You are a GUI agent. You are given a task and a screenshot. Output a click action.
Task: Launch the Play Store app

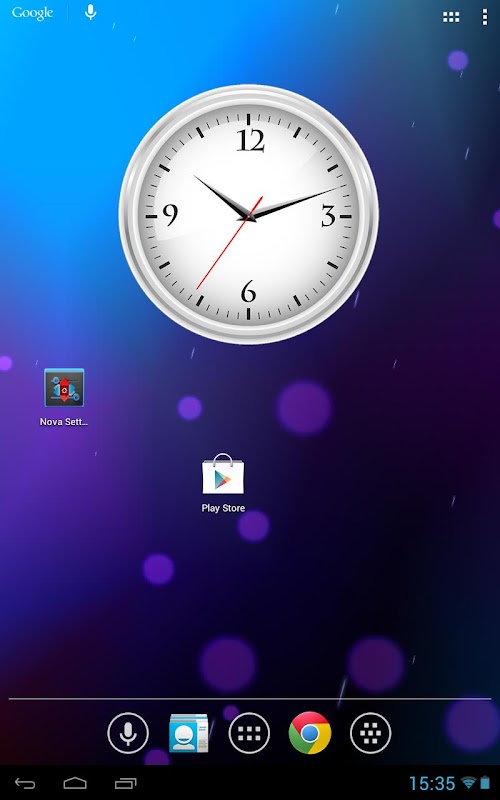(x=223, y=474)
